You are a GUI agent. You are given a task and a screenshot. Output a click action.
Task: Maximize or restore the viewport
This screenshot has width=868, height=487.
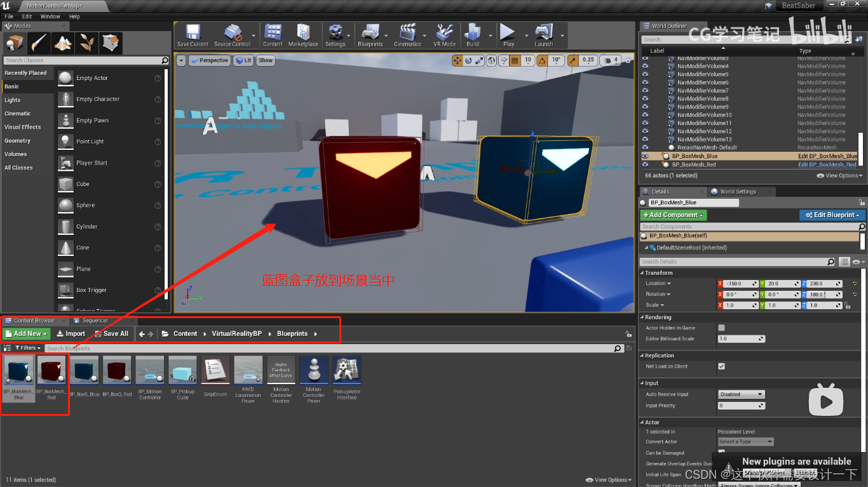pyautogui.click(x=628, y=60)
